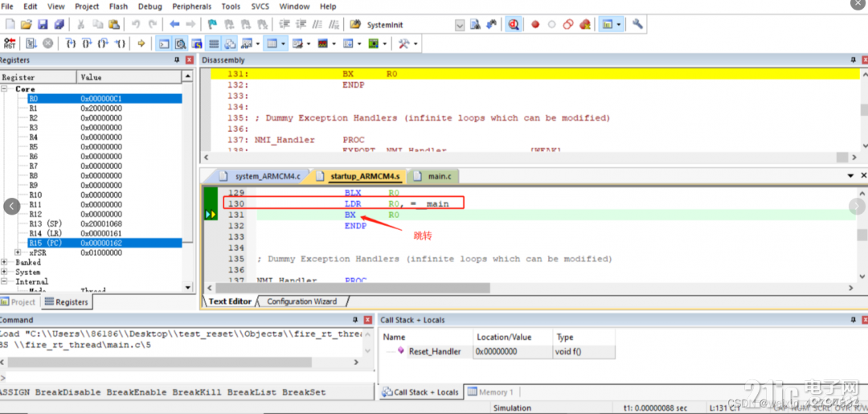
Task: Step over the current line icon
Action: [x=87, y=43]
